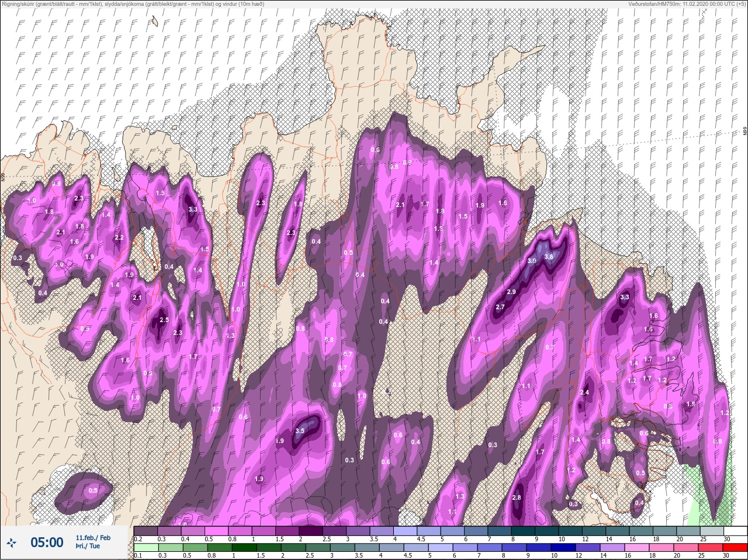
Task: Click the 2.9 precipitation value on the map
Action: point(511,292)
